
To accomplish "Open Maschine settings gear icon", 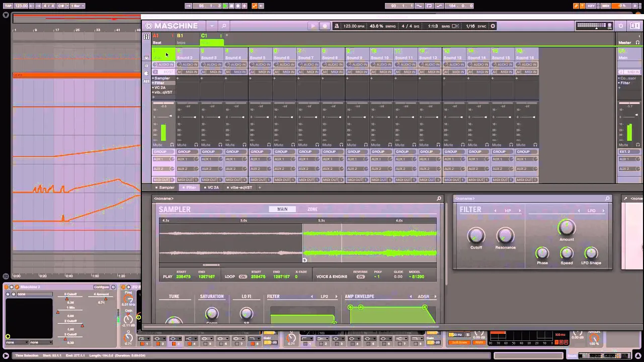I will [x=493, y=26].
